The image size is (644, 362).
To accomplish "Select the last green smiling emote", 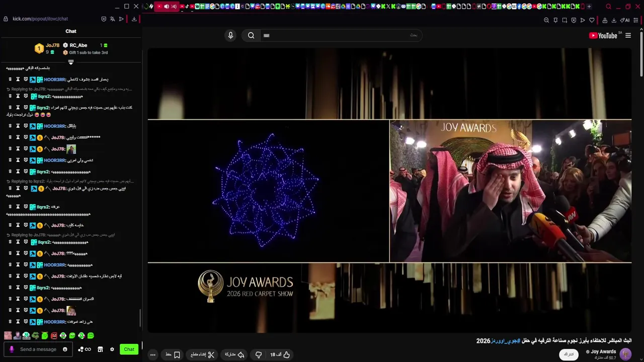I will click(91, 335).
